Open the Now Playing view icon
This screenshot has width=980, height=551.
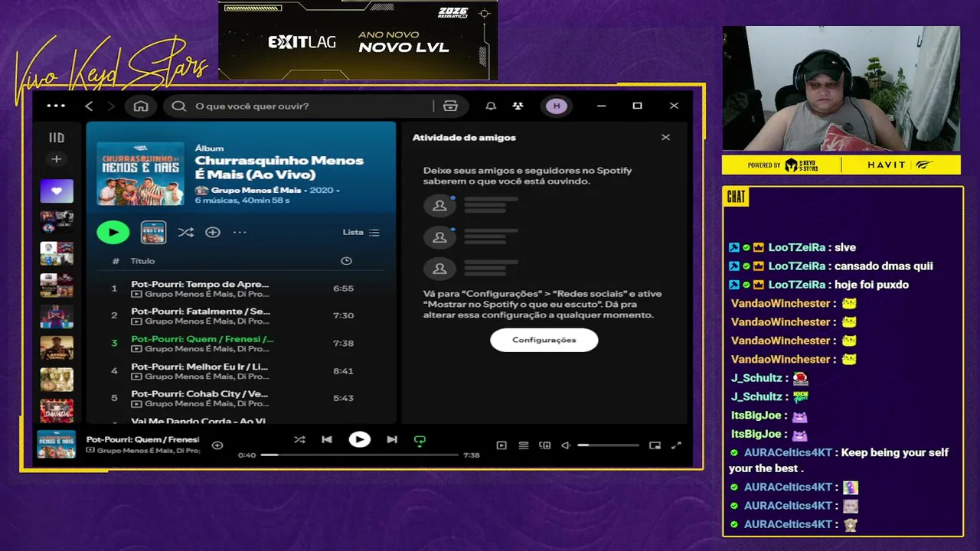pos(501,445)
